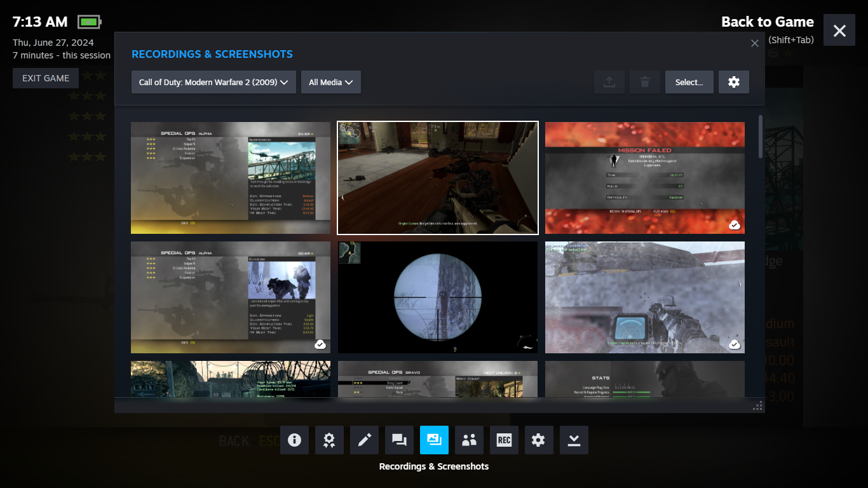Open the All Media filter dropdown
This screenshot has height=488, width=868.
click(331, 82)
